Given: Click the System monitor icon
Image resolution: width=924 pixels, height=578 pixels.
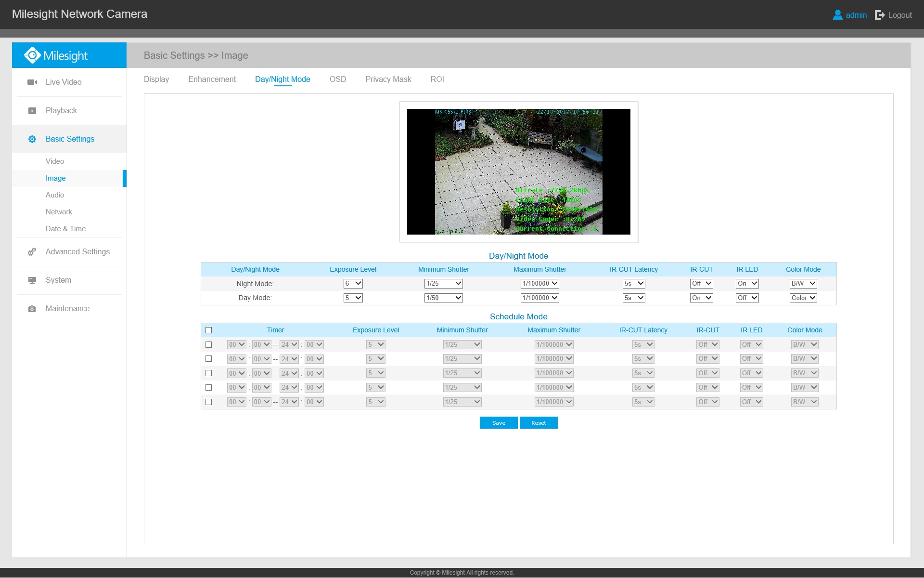Looking at the screenshot, I should tap(32, 280).
